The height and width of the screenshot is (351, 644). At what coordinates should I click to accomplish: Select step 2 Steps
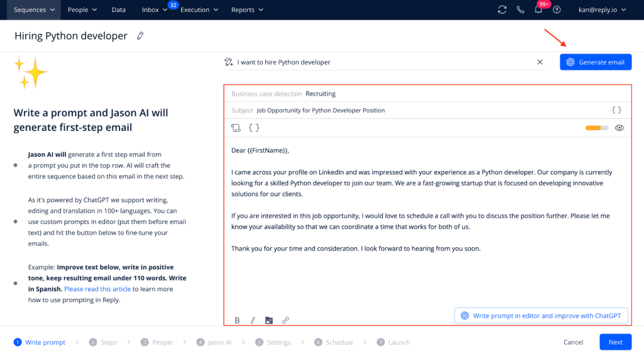[x=103, y=342]
